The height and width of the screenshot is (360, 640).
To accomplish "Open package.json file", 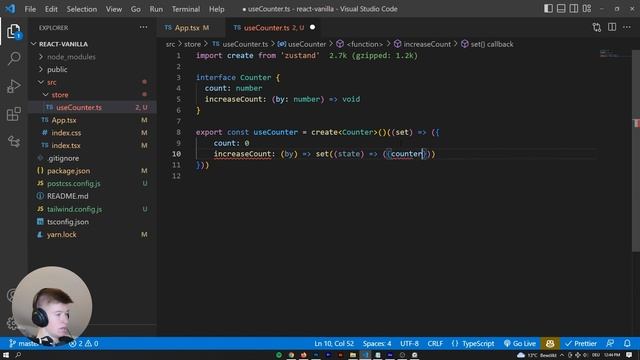I will [92, 171].
